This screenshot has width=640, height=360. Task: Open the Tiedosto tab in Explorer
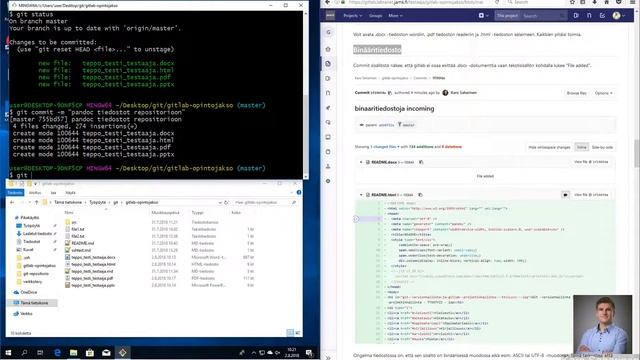point(15,193)
